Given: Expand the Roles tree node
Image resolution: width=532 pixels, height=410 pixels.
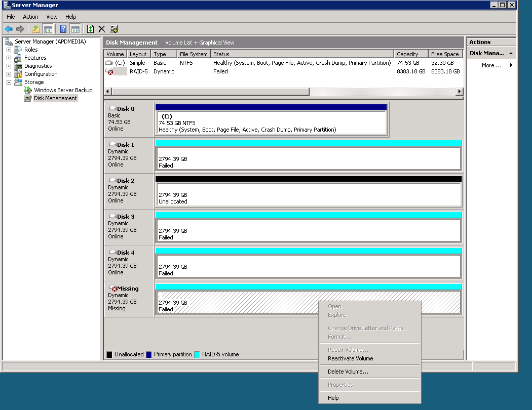Looking at the screenshot, I should (9, 50).
